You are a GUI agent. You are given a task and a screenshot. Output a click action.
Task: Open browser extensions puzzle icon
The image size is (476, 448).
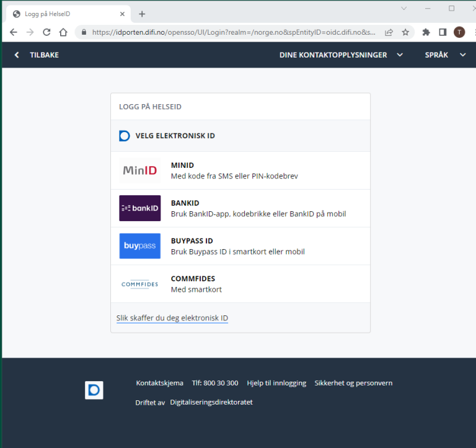coord(426,32)
